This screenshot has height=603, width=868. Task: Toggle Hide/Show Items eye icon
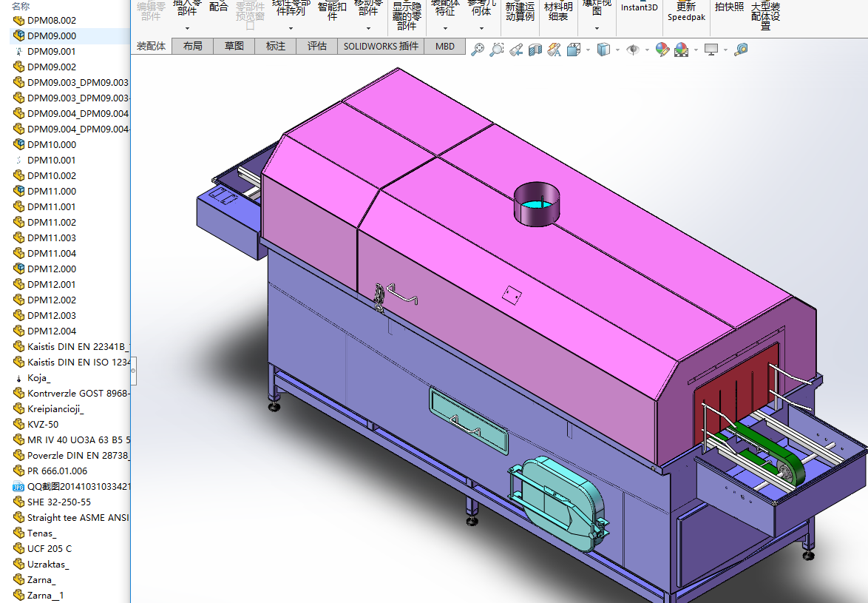[x=633, y=50]
